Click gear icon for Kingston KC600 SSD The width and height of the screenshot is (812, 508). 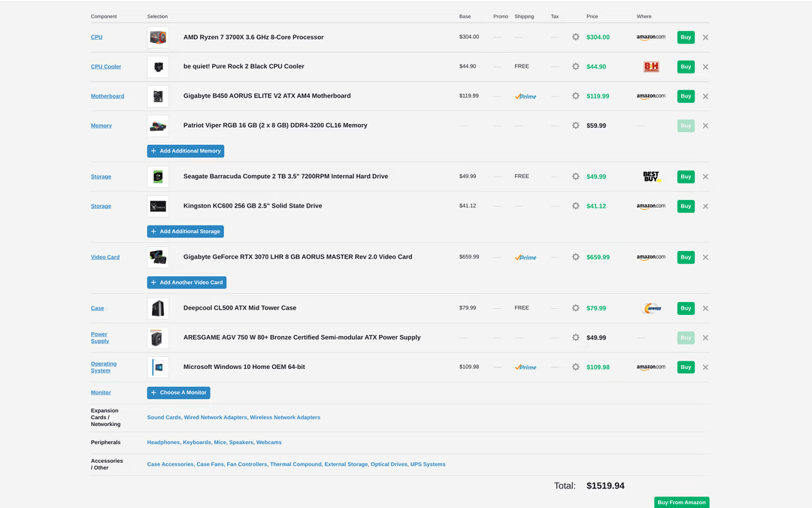click(x=575, y=206)
